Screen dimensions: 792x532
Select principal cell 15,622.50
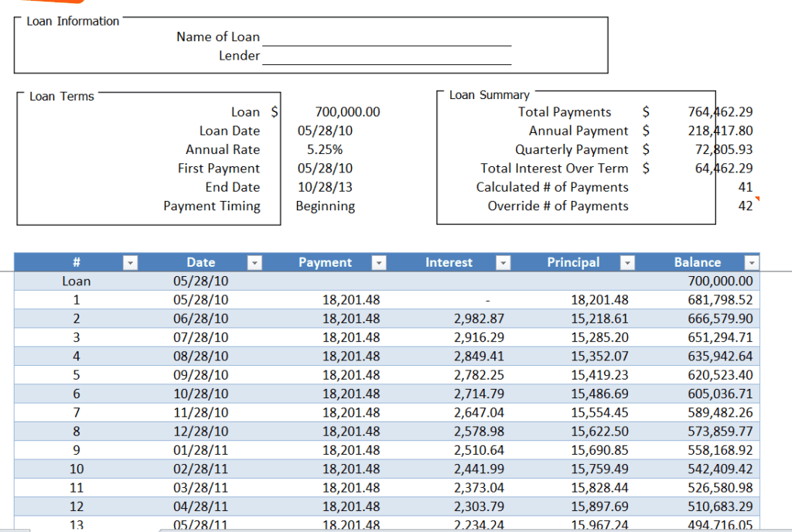tap(599, 431)
